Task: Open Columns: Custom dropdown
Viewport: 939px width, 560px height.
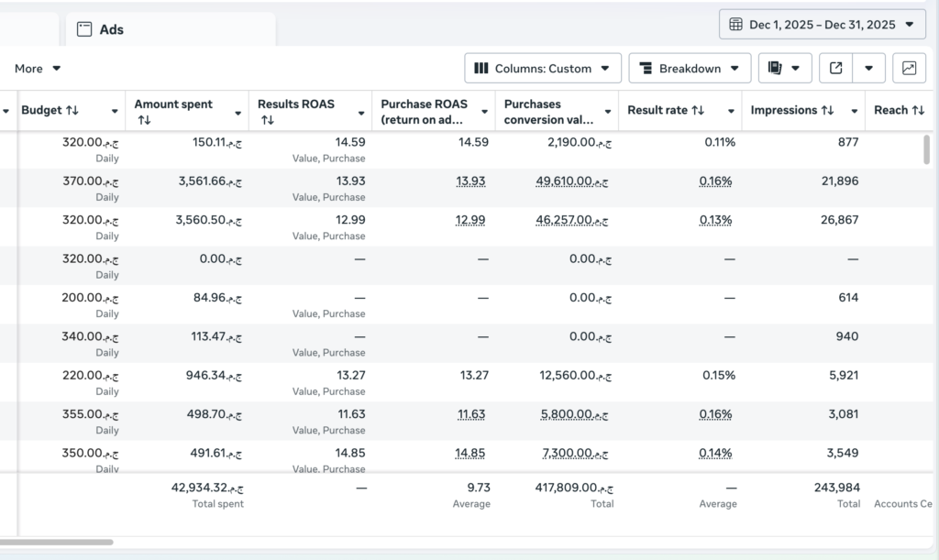Action: point(543,68)
